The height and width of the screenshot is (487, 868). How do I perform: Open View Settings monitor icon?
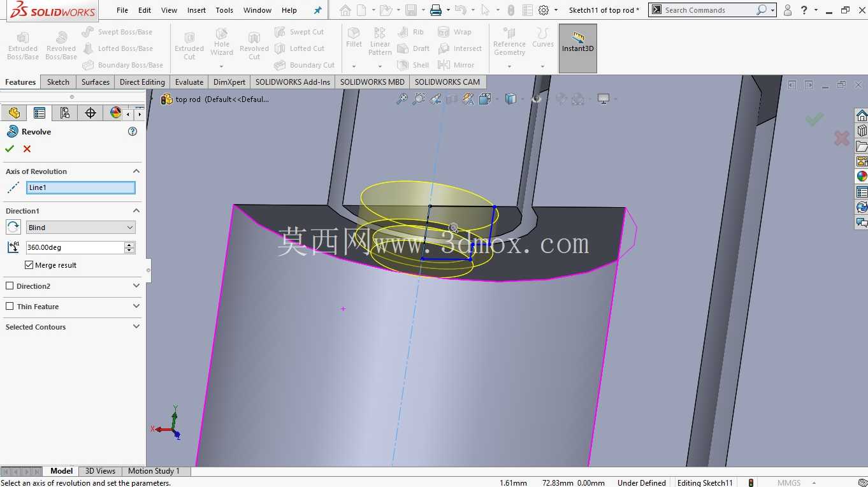pyautogui.click(x=603, y=99)
